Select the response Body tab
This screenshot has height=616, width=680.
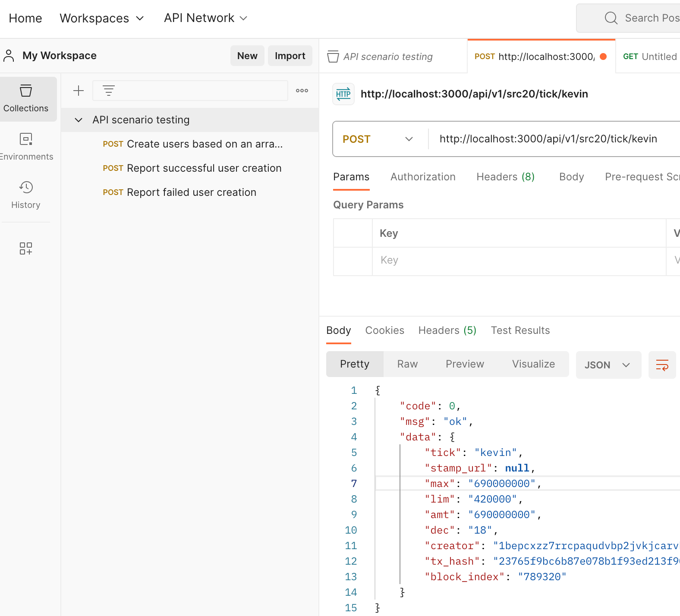coord(339,330)
